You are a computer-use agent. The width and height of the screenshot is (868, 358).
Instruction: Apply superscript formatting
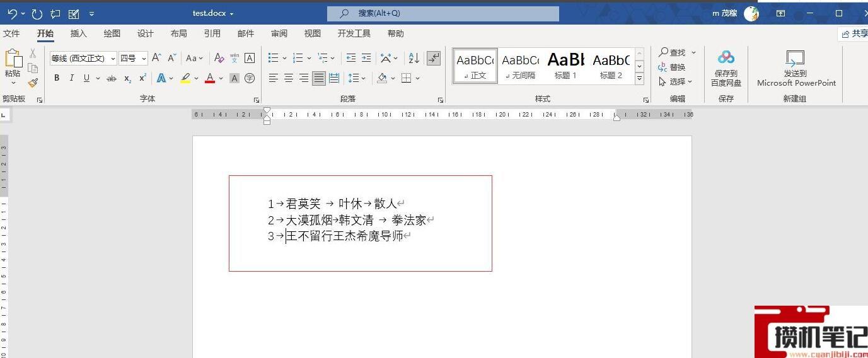pyautogui.click(x=142, y=78)
